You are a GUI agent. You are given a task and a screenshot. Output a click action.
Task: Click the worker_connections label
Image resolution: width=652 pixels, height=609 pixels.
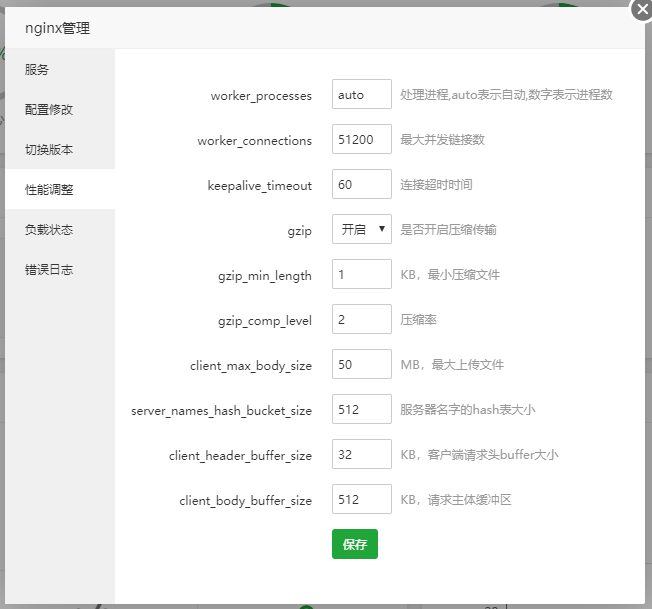tap(254, 141)
